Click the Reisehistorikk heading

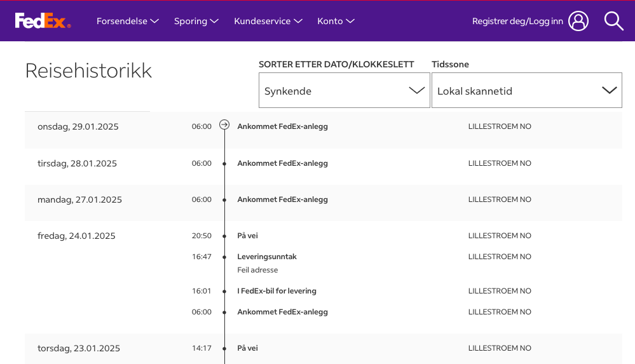coord(88,71)
